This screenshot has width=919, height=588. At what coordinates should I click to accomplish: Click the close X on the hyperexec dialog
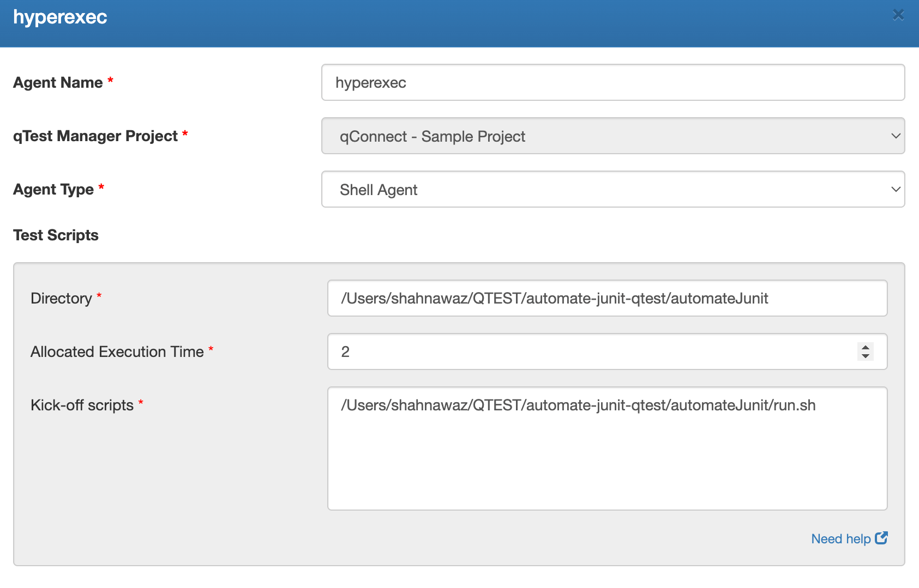898,15
